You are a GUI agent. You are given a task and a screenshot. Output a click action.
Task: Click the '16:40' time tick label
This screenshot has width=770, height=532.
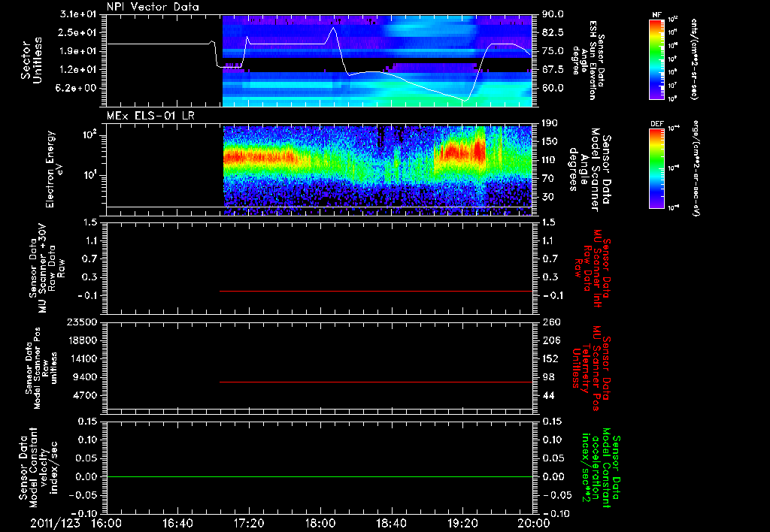click(x=177, y=523)
